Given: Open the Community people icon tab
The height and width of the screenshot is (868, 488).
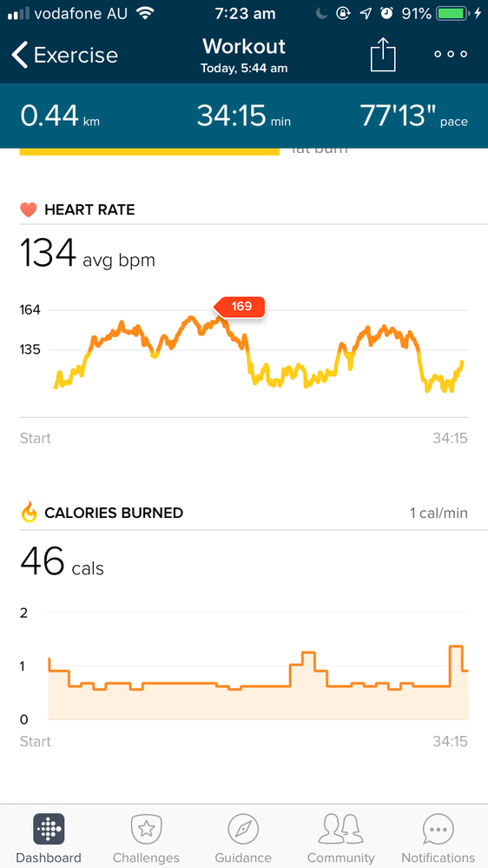Looking at the screenshot, I should pyautogui.click(x=341, y=838).
